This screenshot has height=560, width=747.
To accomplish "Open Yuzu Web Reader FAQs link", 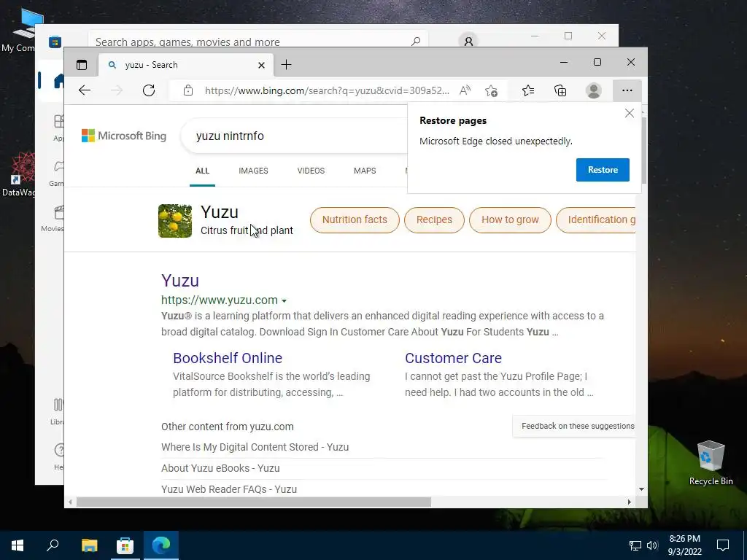I will 229,489.
